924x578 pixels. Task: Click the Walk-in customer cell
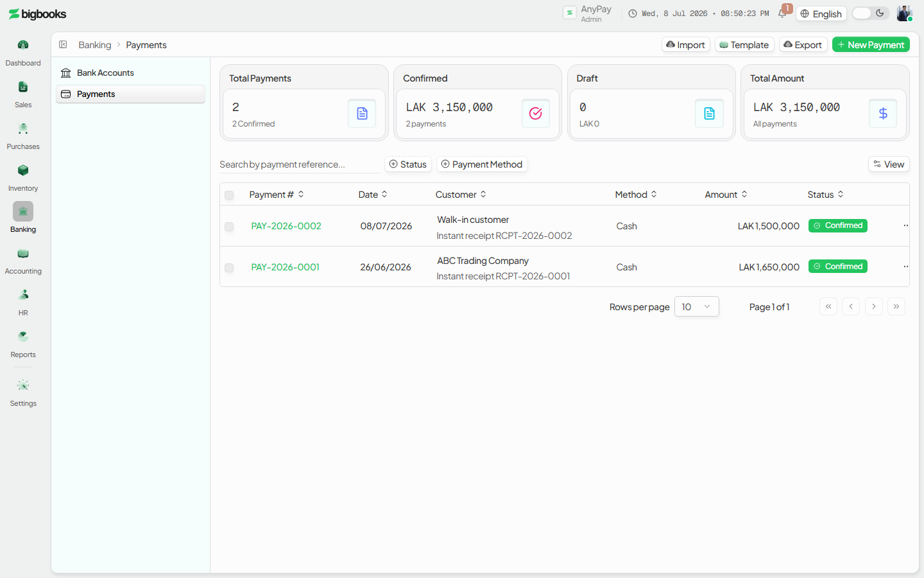(473, 220)
